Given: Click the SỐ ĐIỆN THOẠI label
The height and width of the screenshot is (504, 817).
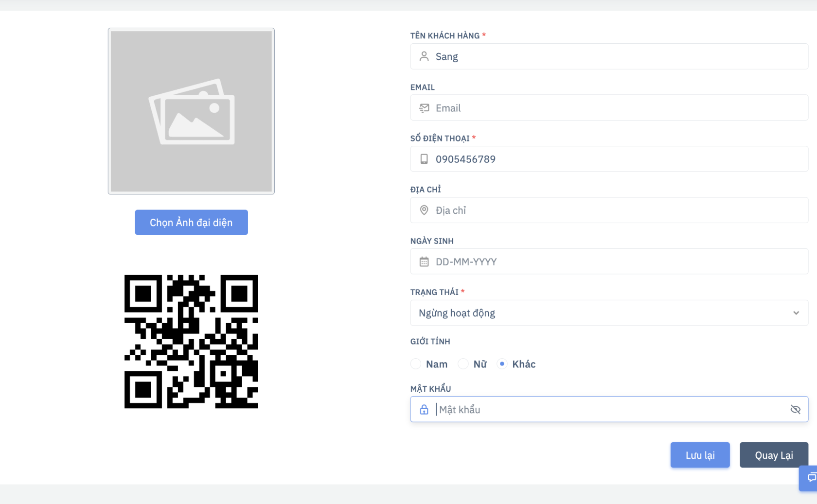Looking at the screenshot, I should 440,138.
